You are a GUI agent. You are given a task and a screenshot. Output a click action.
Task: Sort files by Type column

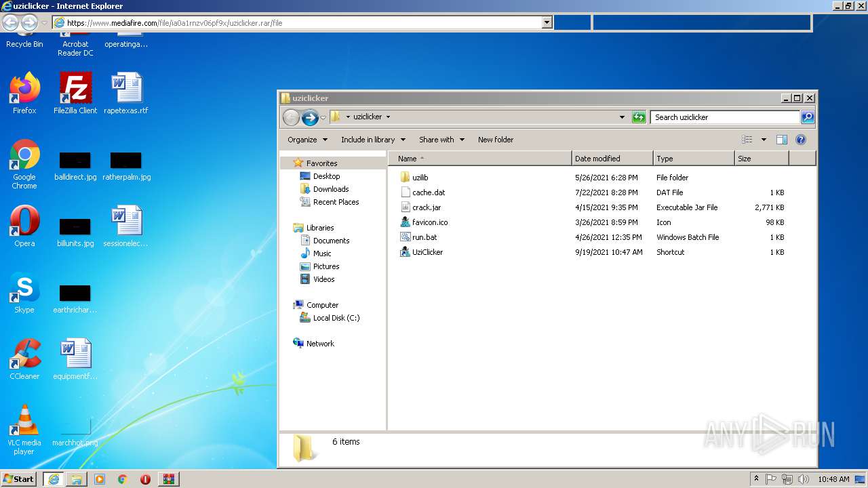pos(694,159)
